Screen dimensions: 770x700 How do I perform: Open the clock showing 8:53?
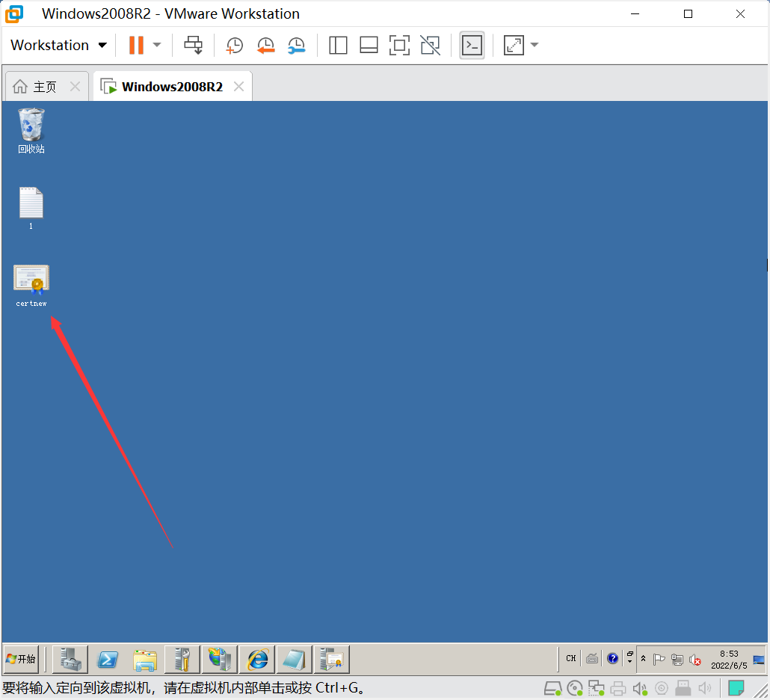pyautogui.click(x=729, y=659)
